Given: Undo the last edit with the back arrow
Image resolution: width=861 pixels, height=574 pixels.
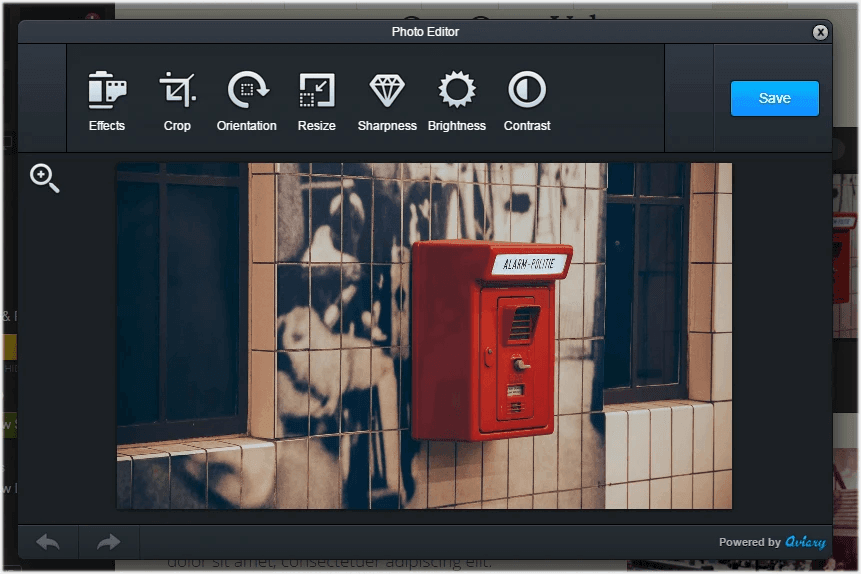Looking at the screenshot, I should click(x=48, y=543).
